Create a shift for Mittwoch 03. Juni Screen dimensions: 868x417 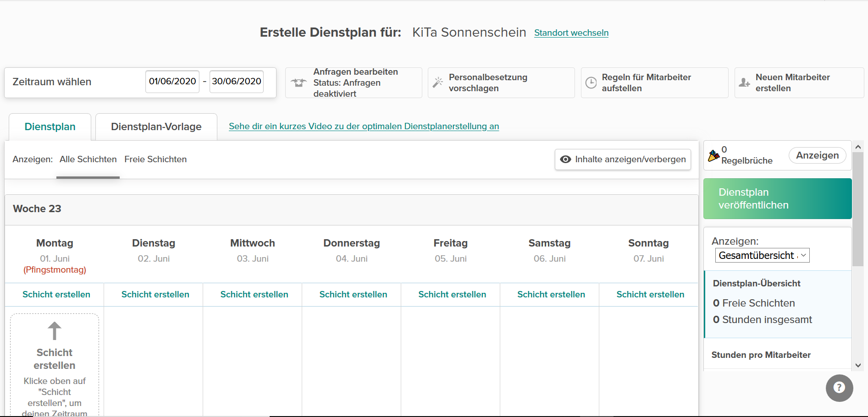tap(254, 294)
